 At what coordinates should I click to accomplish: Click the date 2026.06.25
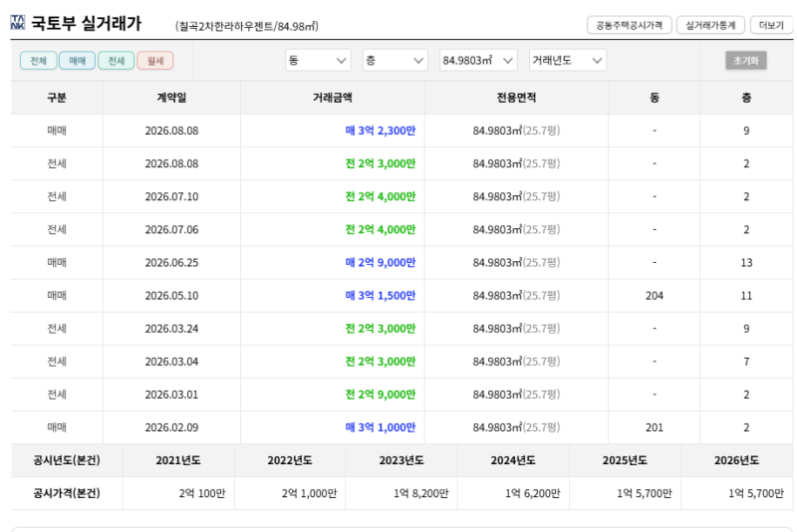point(171,263)
